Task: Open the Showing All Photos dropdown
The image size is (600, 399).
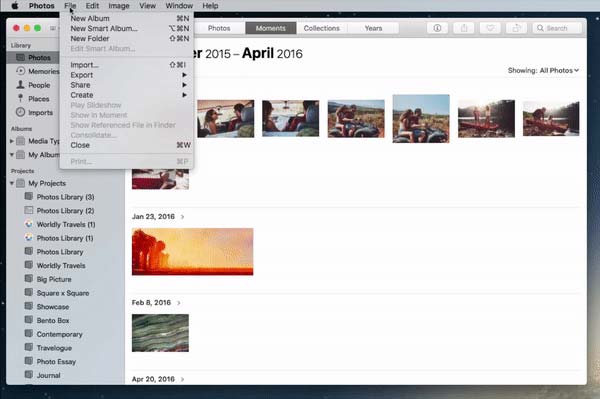Action: [x=543, y=70]
